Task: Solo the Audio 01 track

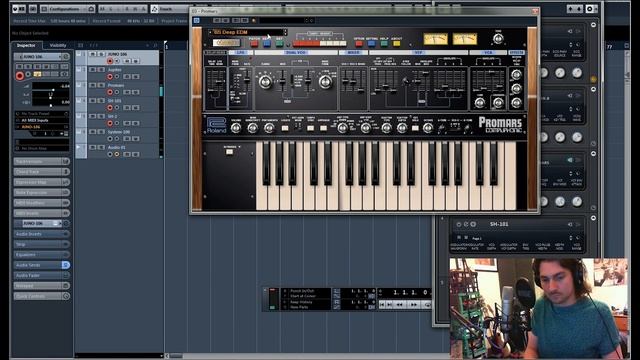Action: (x=101, y=147)
